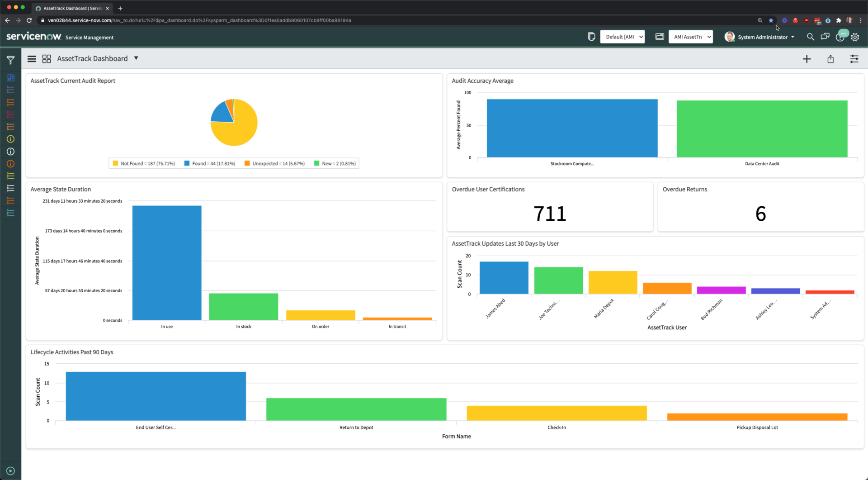Open Connect chat conversations icon
Screen dimensions: 868x480
click(x=825, y=37)
